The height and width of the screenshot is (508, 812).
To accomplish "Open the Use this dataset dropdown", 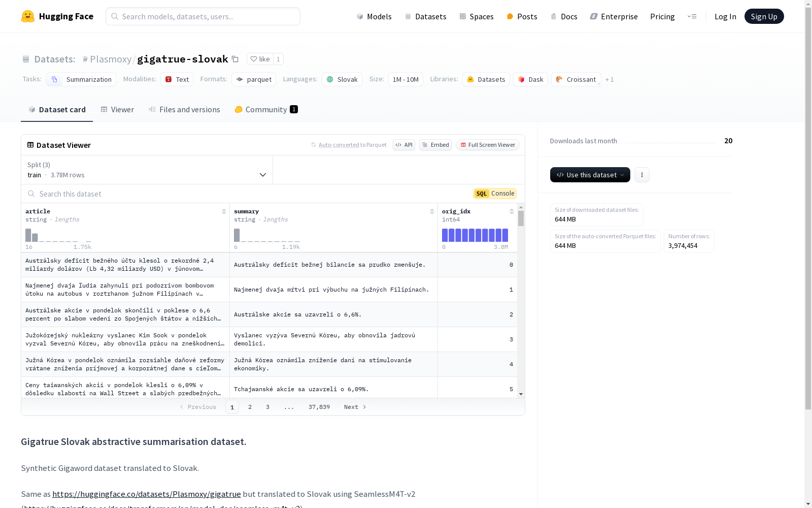I will click(x=590, y=175).
